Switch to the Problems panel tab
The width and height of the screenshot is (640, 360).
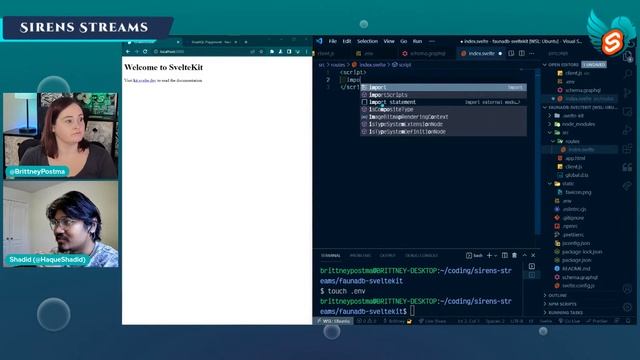(x=360, y=256)
